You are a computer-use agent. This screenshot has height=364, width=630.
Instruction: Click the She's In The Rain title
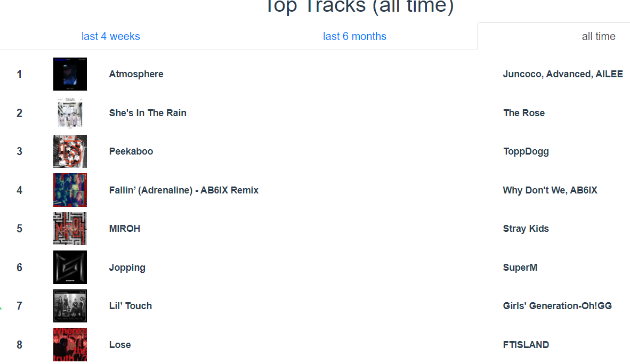click(148, 113)
